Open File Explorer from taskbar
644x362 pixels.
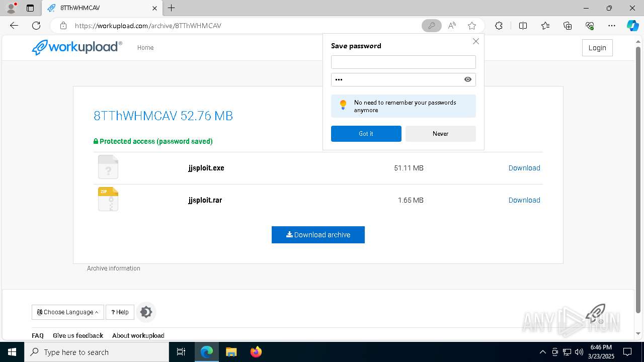pos(231,352)
